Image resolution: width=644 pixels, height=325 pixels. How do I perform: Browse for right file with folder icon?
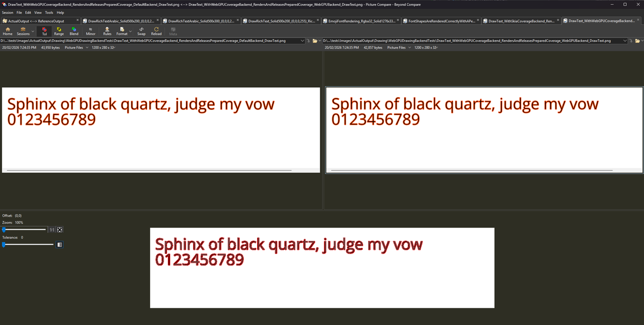click(638, 41)
